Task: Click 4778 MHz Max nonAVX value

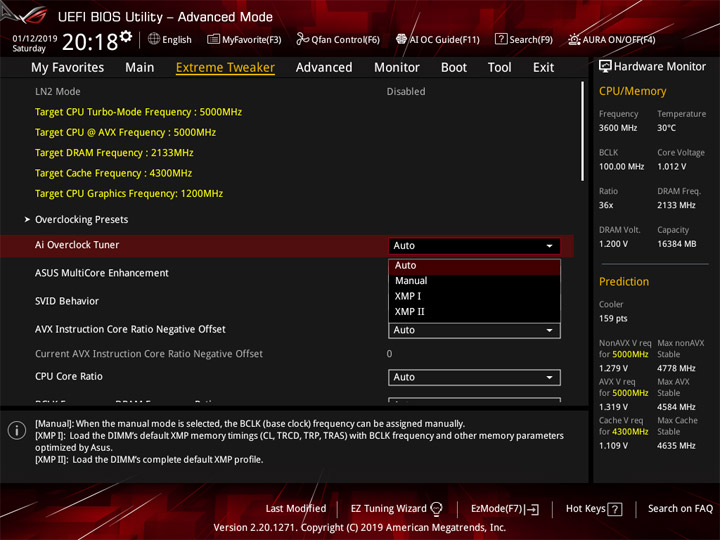Action: [x=676, y=368]
